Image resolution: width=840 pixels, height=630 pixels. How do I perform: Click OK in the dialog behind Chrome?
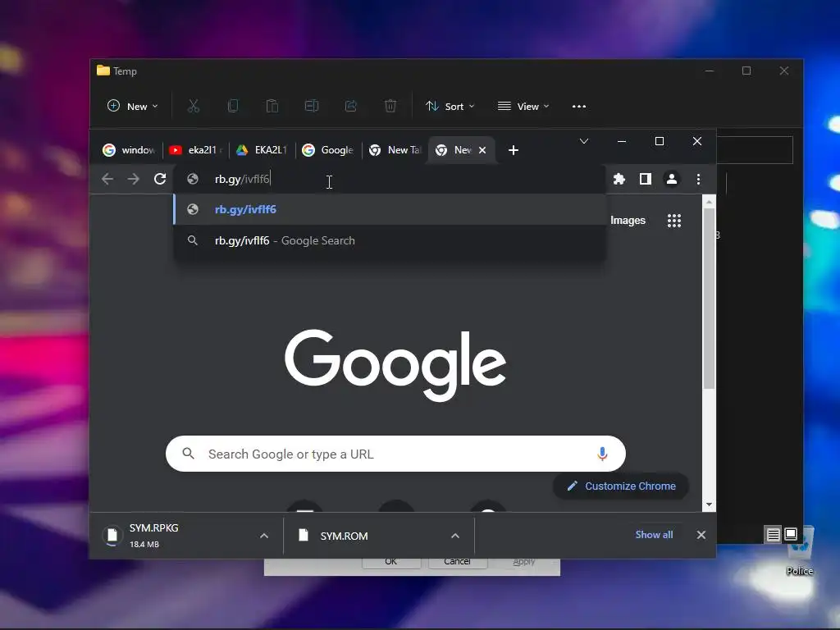[391, 561]
